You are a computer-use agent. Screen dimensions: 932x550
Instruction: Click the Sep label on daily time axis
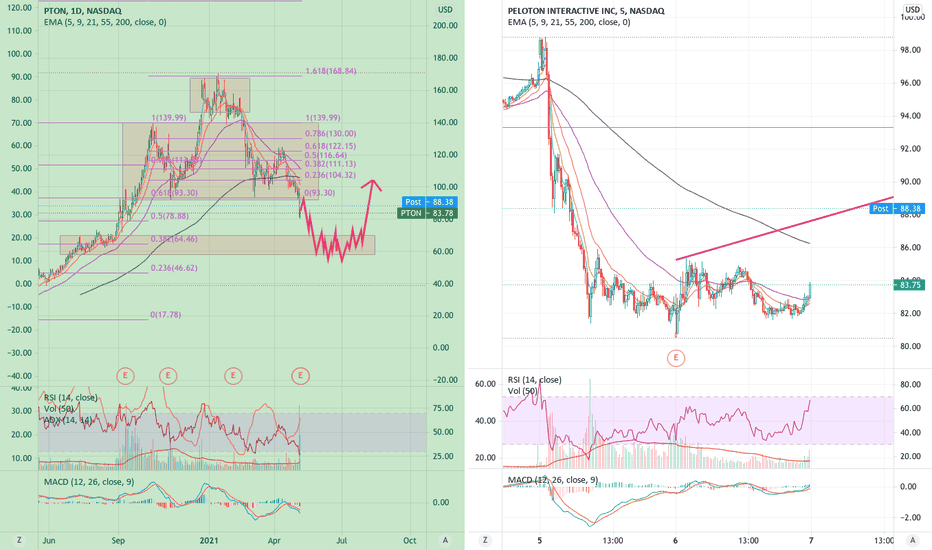pos(118,540)
